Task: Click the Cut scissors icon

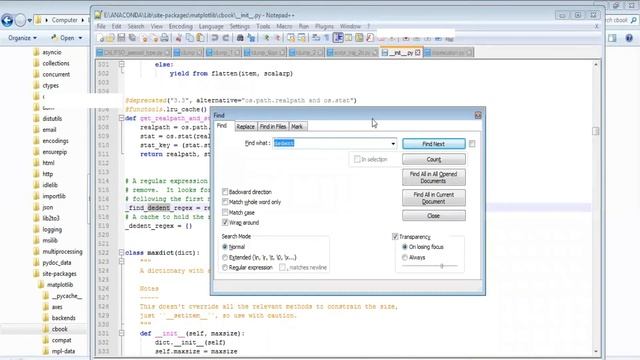Action: point(178,38)
